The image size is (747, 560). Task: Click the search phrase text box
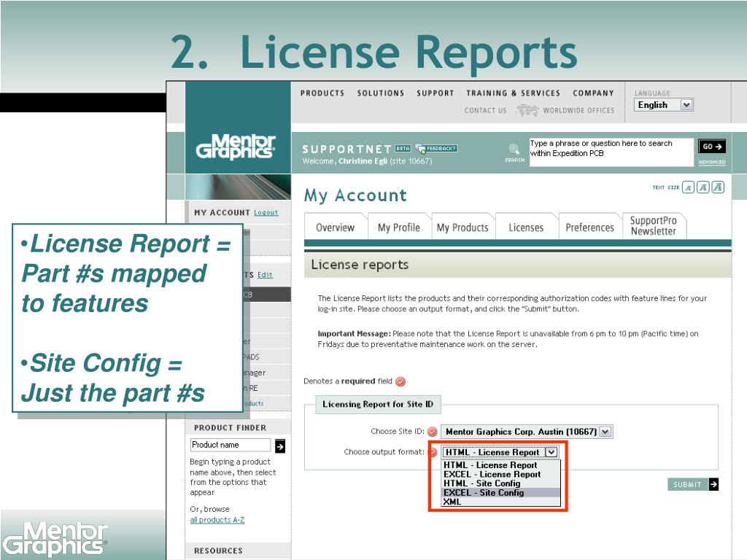pyautogui.click(x=611, y=152)
